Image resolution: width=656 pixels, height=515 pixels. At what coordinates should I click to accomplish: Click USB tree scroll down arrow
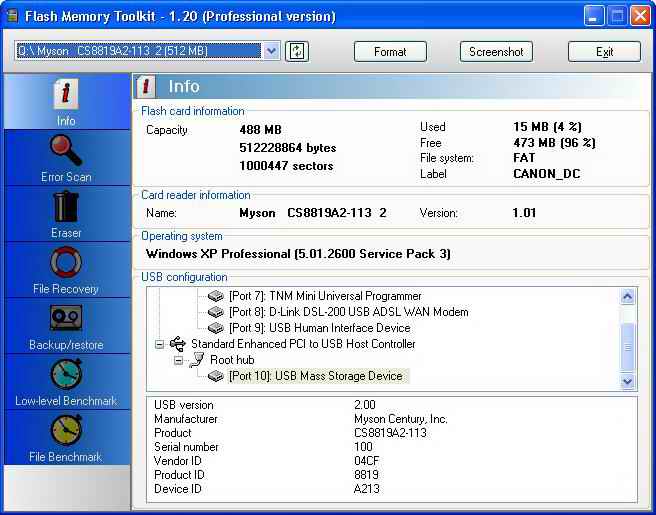coord(627,381)
